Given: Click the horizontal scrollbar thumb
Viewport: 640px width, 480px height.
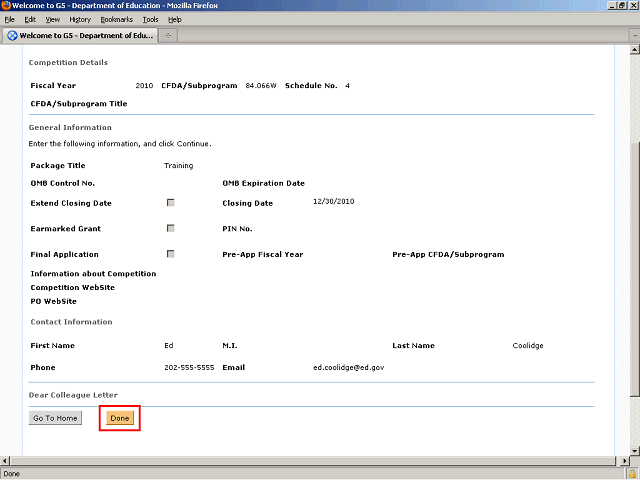Looking at the screenshot, I should pyautogui.click(x=313, y=461).
